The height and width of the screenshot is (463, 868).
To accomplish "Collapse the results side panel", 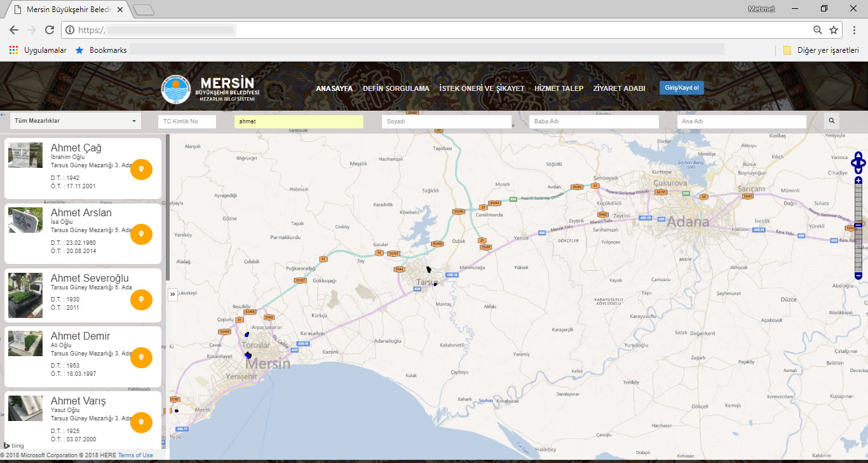I will (x=173, y=294).
